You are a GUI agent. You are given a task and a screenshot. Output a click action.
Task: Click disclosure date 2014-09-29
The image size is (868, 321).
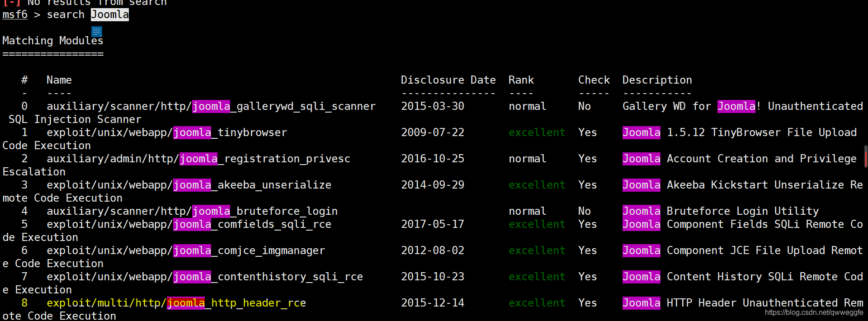click(x=433, y=185)
